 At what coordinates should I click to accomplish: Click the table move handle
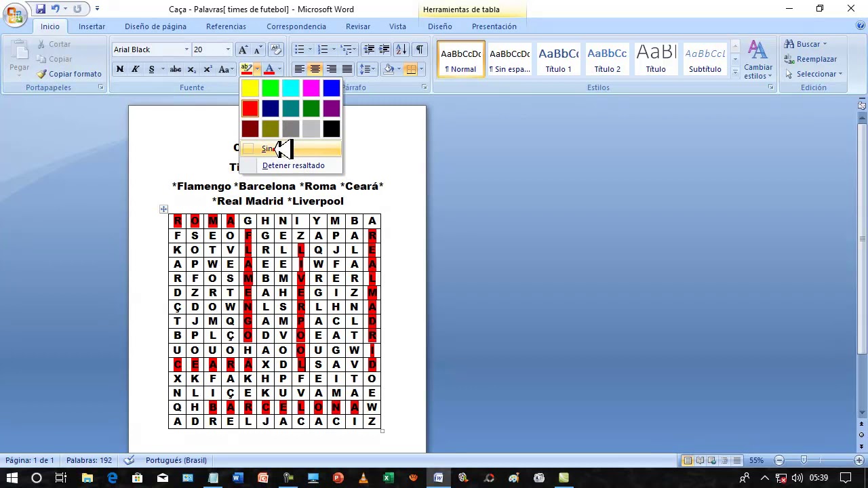click(163, 209)
